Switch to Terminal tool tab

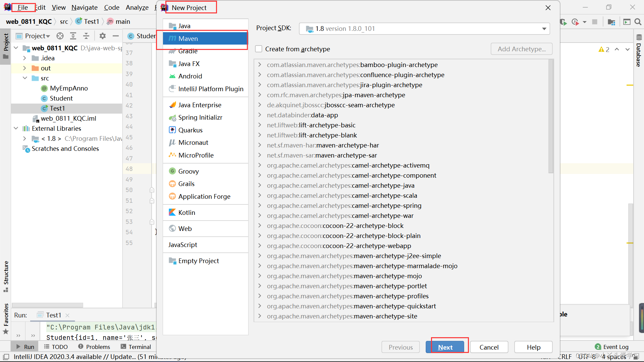click(x=136, y=347)
